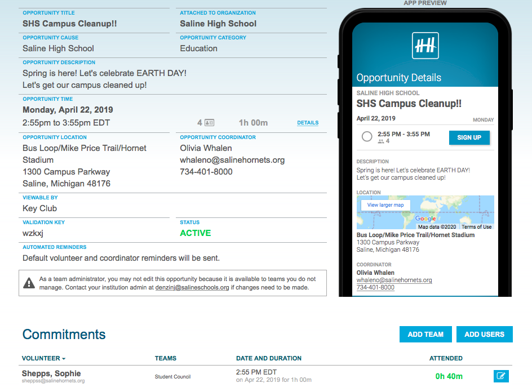Sort commitments by the Volunteer column
This screenshot has height=392, width=532.
point(43,358)
